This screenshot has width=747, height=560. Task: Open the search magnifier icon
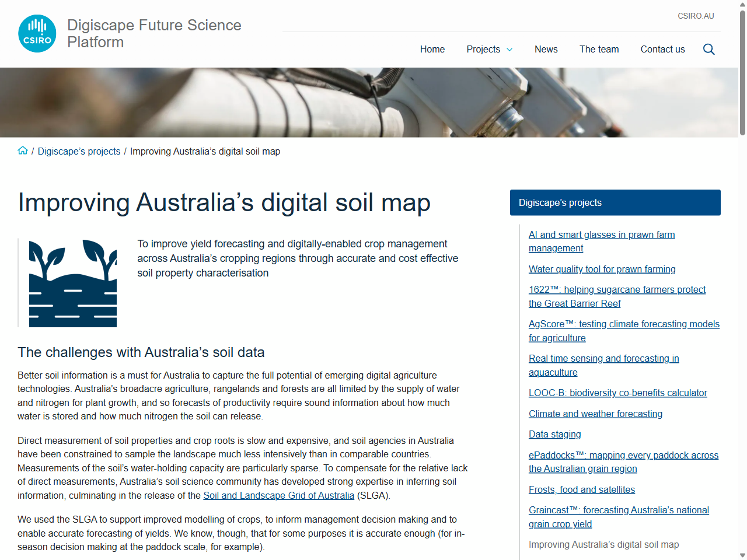pos(708,50)
